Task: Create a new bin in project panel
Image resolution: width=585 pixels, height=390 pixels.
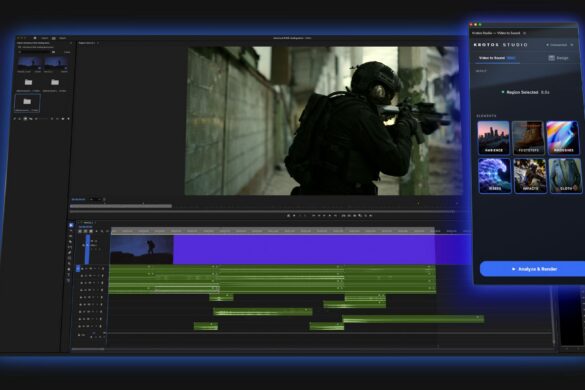Action: [63, 119]
